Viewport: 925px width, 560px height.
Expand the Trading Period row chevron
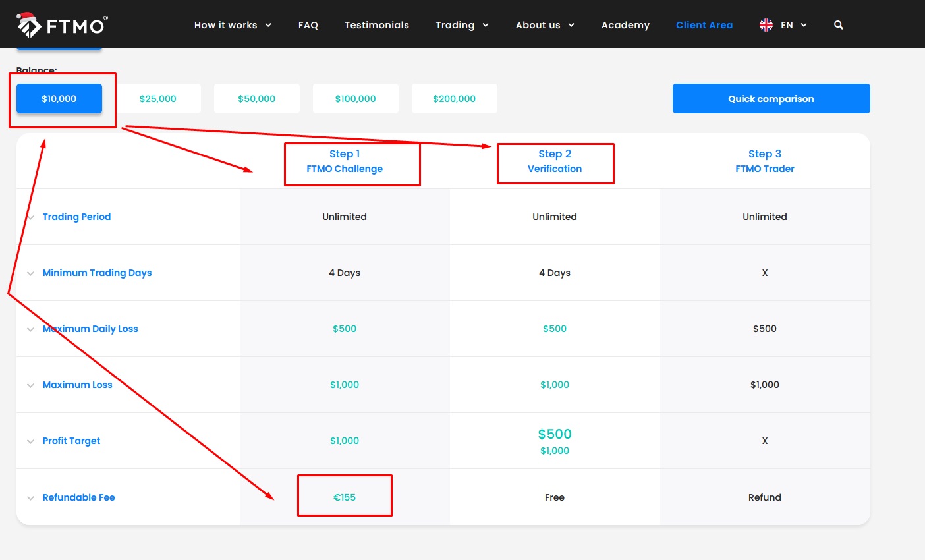(31, 217)
